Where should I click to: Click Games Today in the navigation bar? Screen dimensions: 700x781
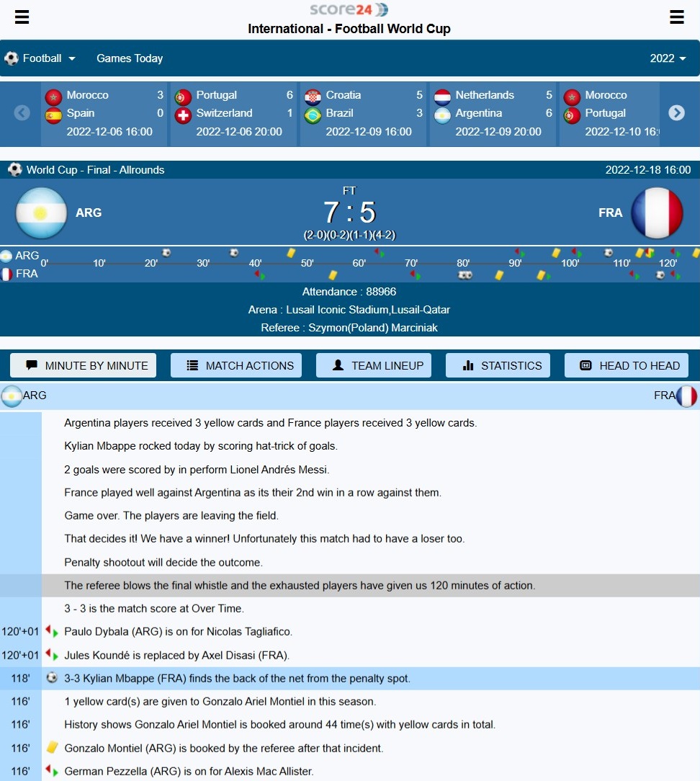click(x=130, y=58)
